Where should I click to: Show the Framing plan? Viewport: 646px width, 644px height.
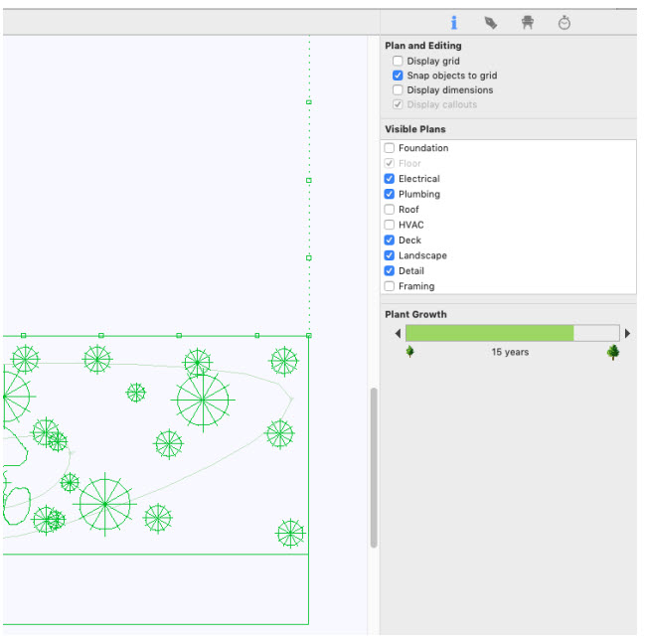(x=390, y=286)
